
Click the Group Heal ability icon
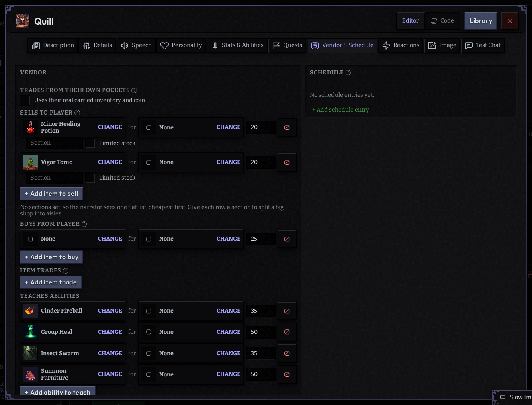pyautogui.click(x=31, y=332)
